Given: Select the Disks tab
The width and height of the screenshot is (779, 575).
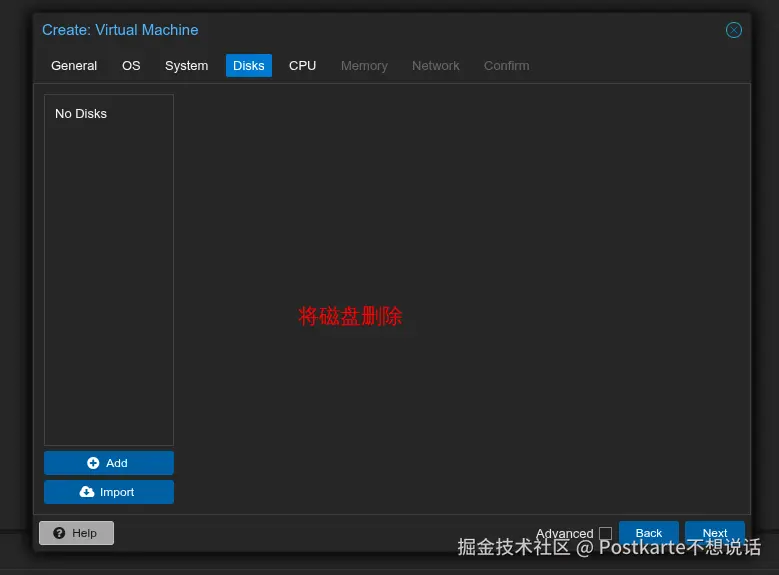Looking at the screenshot, I should (x=249, y=66).
